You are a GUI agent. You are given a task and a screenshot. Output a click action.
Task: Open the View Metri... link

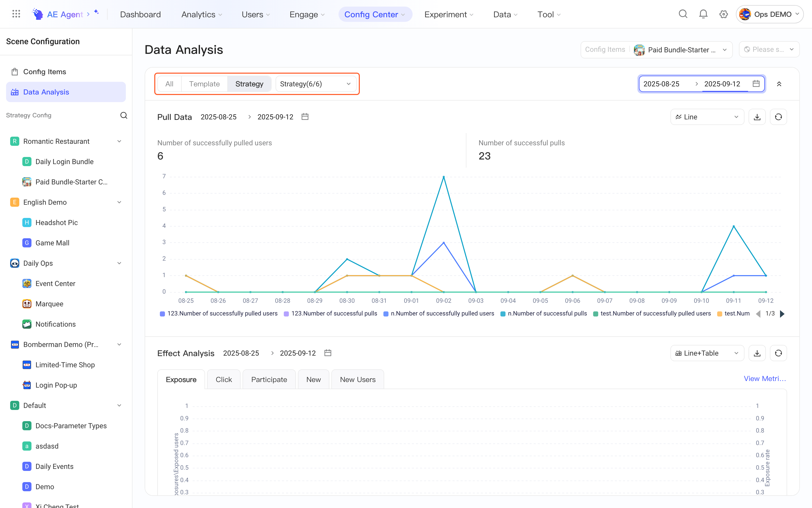pyautogui.click(x=765, y=379)
